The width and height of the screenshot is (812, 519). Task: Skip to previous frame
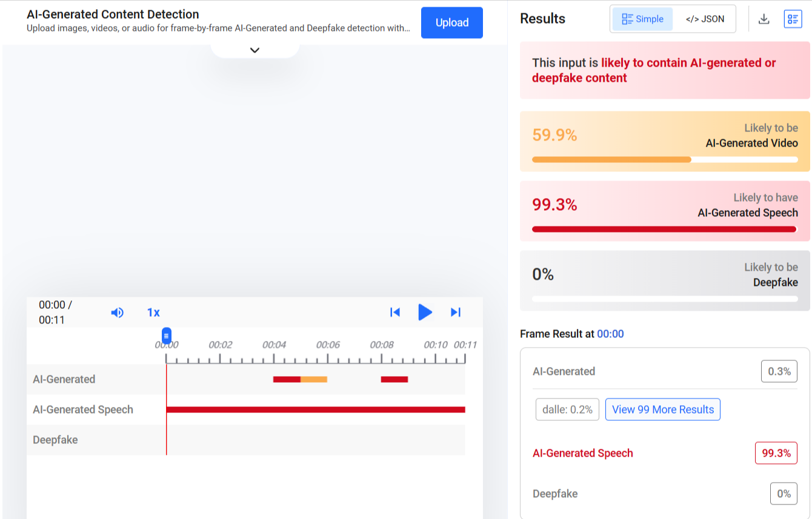pyautogui.click(x=395, y=312)
